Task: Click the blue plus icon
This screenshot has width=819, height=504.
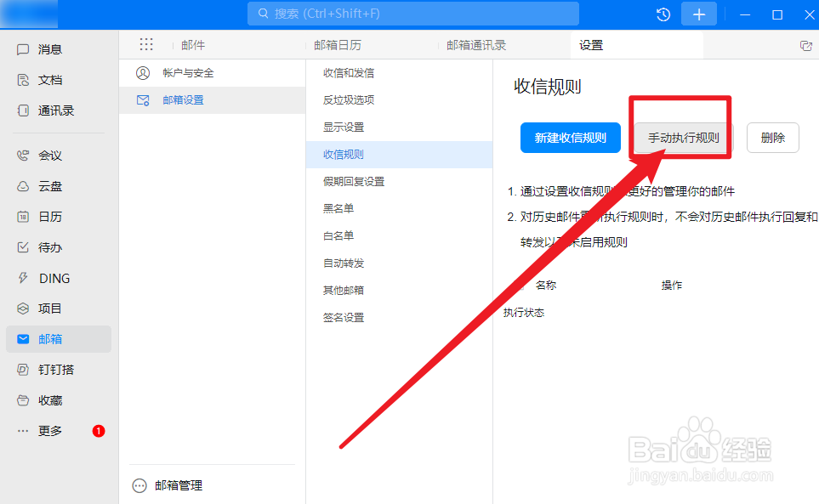Action: (698, 14)
